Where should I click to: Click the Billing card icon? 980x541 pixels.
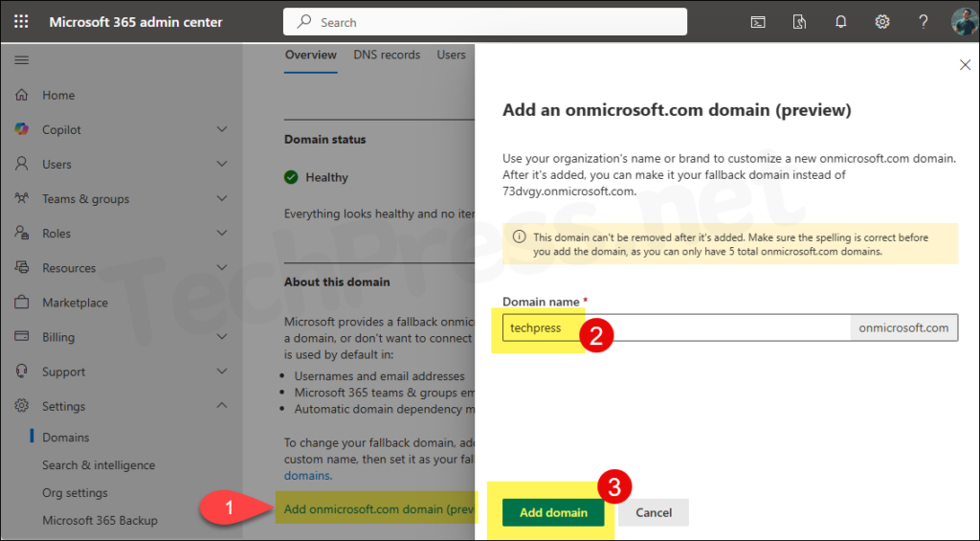coord(22,336)
